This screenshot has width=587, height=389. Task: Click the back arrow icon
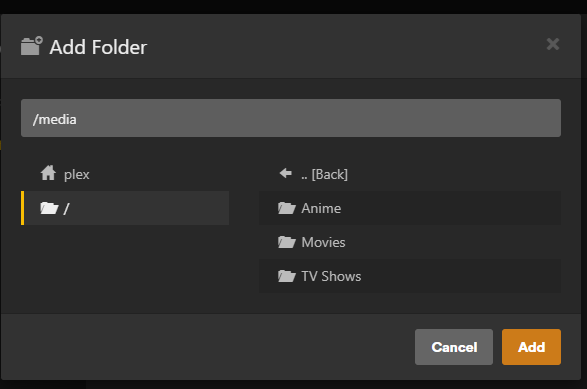click(286, 173)
